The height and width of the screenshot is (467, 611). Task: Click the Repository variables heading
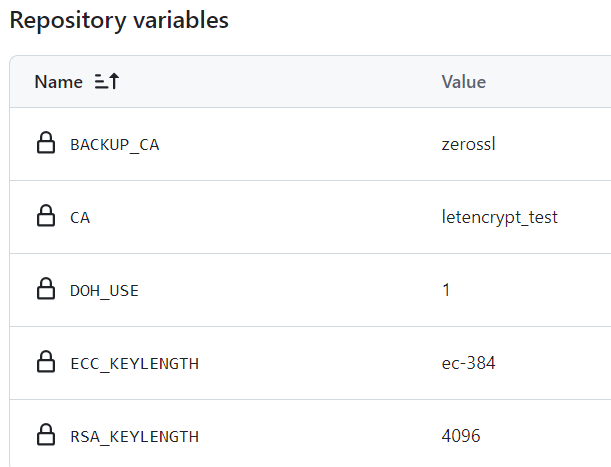click(x=119, y=20)
